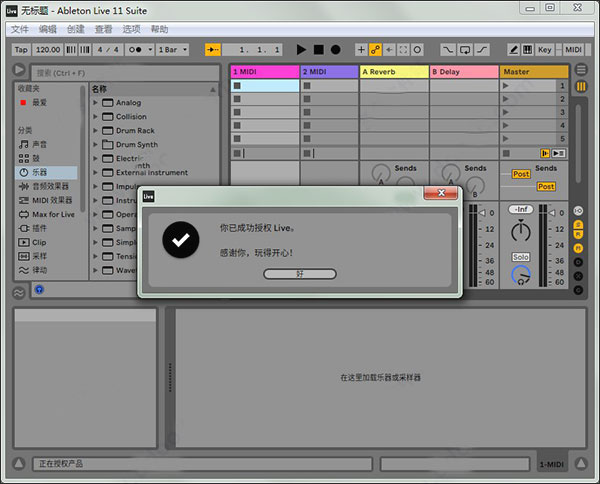Toggle the Master Solo button
Viewport: 600px width, 484px height.
(x=521, y=257)
